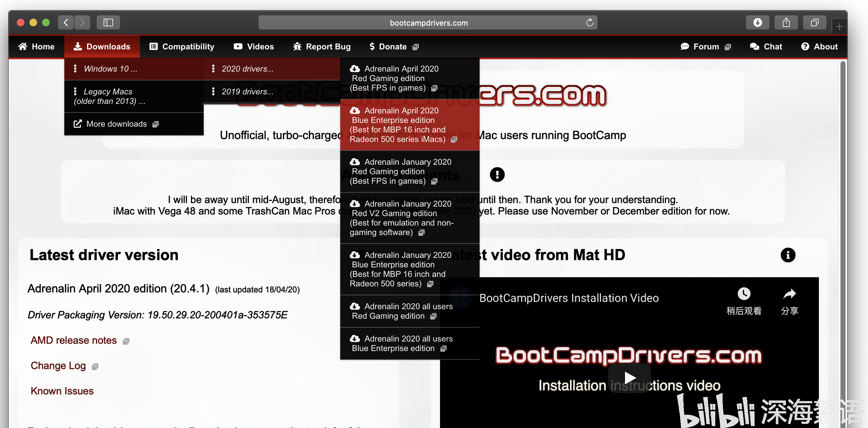Click the info icon beside latest video heading

click(788, 255)
